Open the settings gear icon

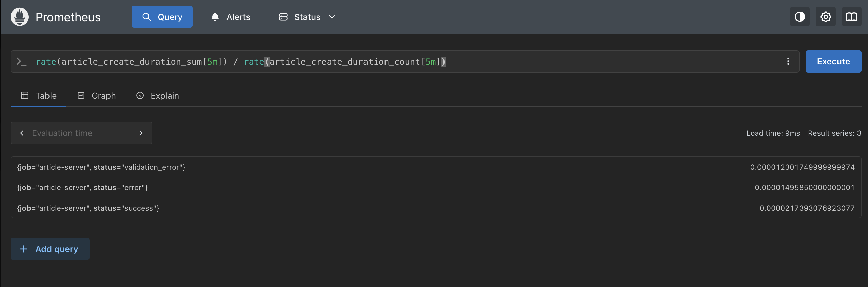pos(826,17)
